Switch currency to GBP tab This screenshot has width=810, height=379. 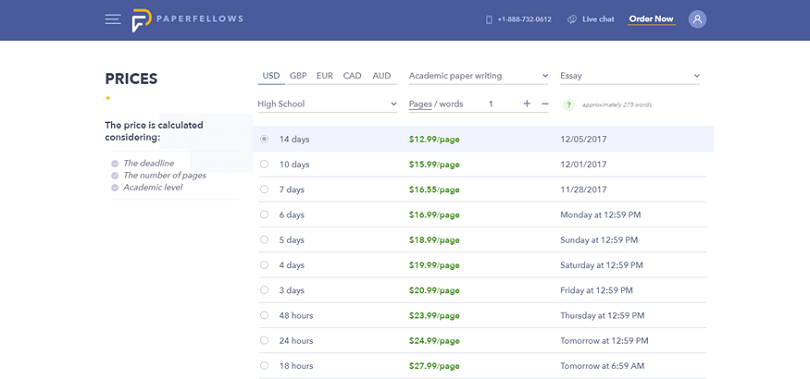point(298,75)
